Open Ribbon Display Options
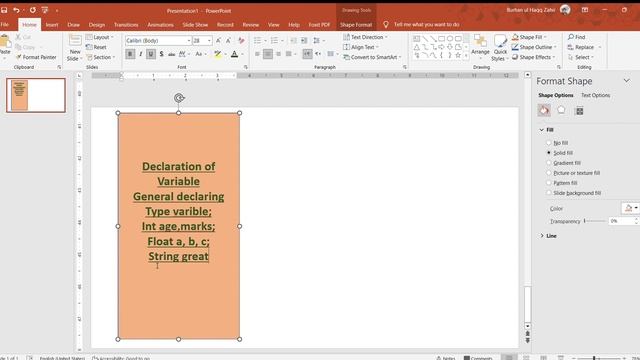This screenshot has width=640, height=360. 585,10
